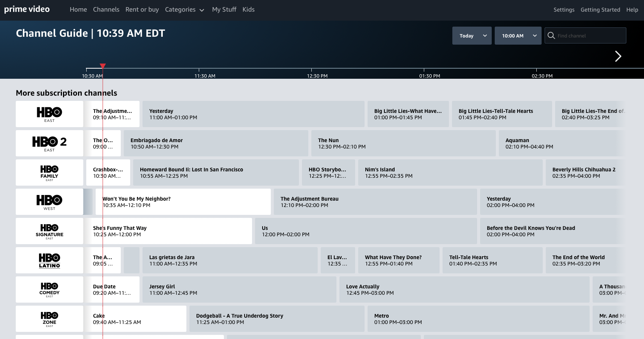Open the Today day dropdown
Screen dimensions: 644x339
[472, 36]
